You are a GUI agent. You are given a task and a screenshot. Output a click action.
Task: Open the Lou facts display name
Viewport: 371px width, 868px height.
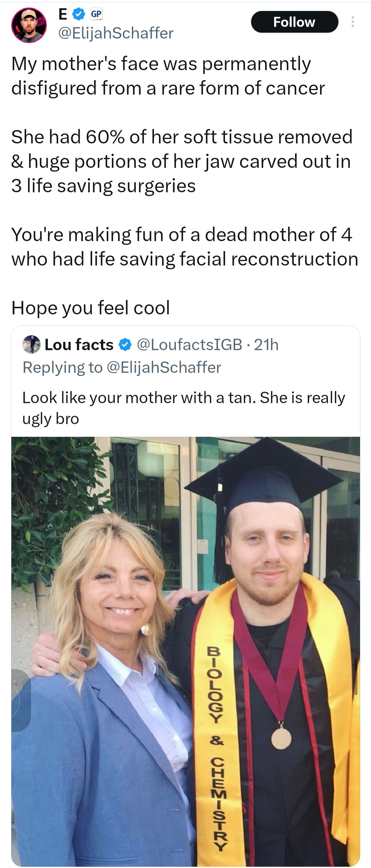tap(79, 345)
